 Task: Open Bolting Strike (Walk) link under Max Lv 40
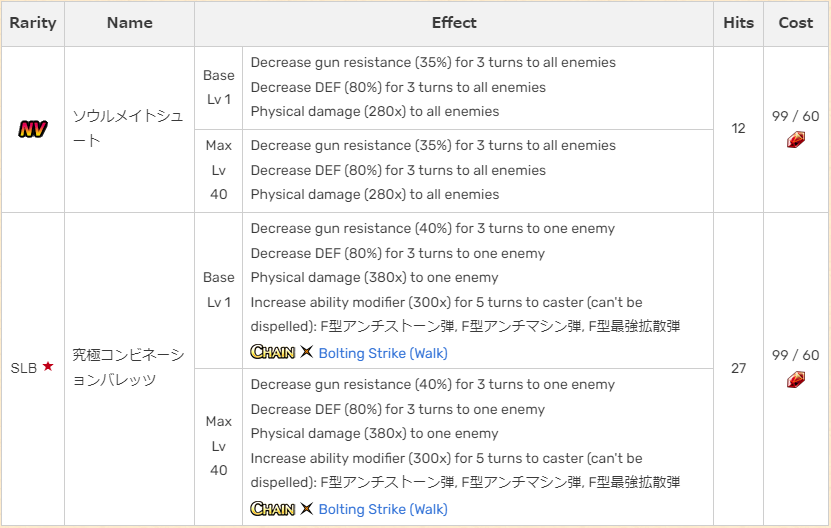pyautogui.click(x=383, y=509)
